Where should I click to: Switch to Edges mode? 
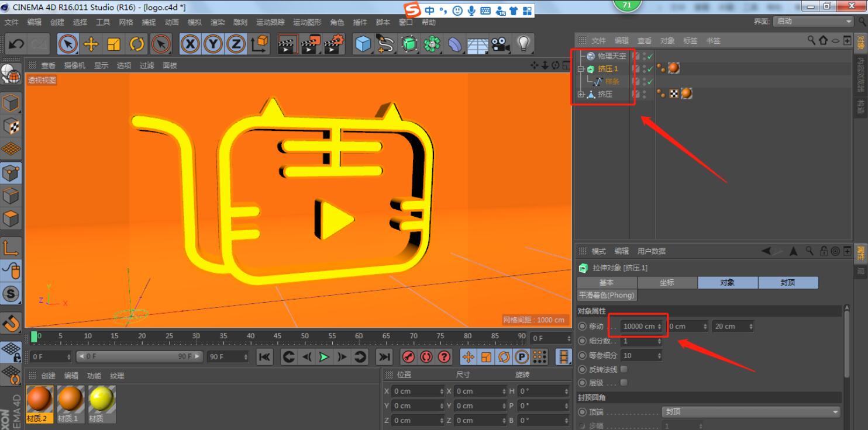pos(11,196)
